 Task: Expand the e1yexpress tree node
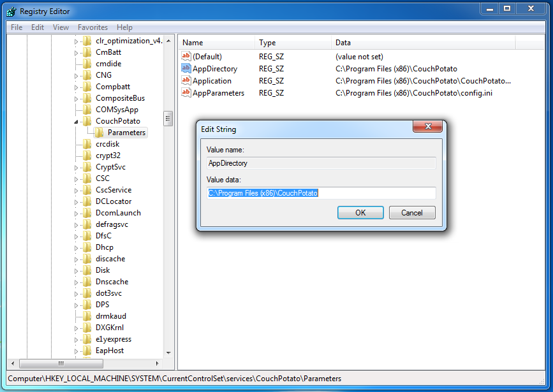point(76,340)
